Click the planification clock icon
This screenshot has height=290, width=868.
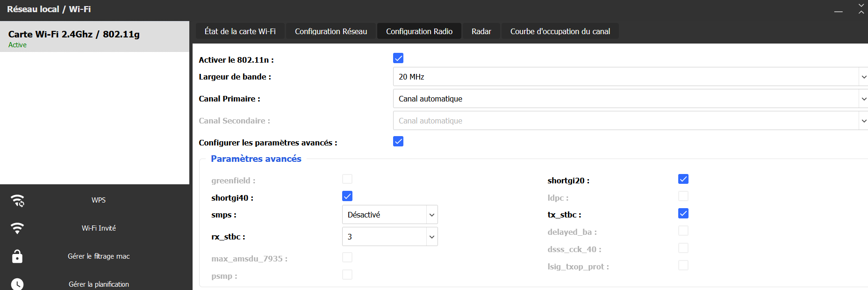coord(17,284)
